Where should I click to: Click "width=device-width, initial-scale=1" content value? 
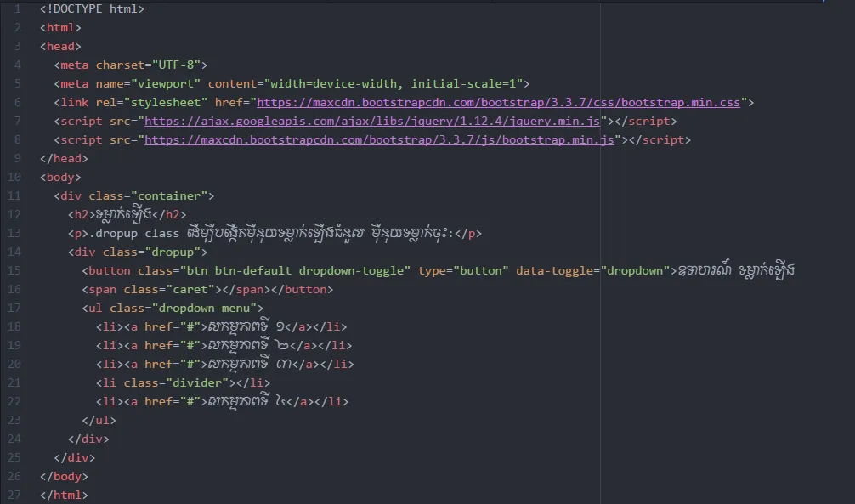[x=394, y=83]
